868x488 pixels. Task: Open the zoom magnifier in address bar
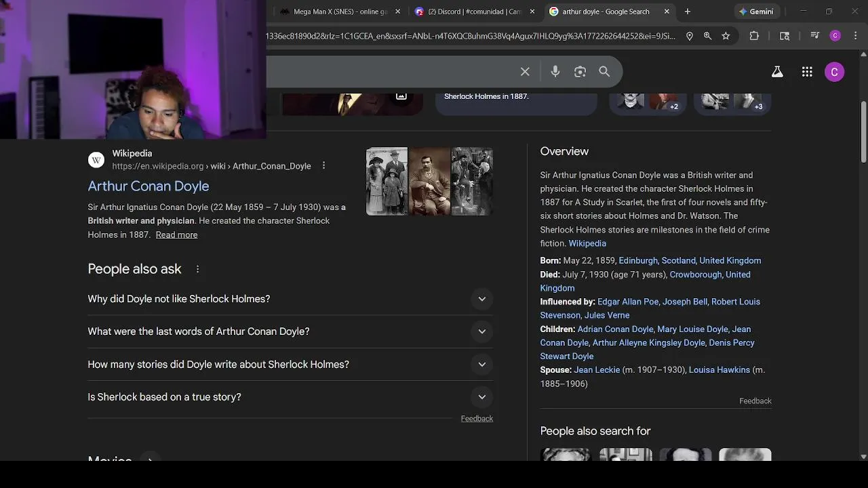707,36
